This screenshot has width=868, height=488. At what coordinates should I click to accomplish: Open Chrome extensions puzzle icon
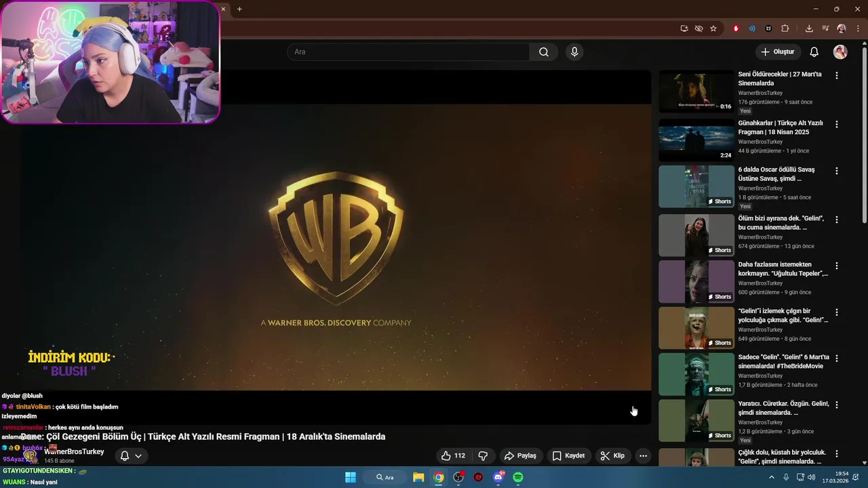pos(785,28)
